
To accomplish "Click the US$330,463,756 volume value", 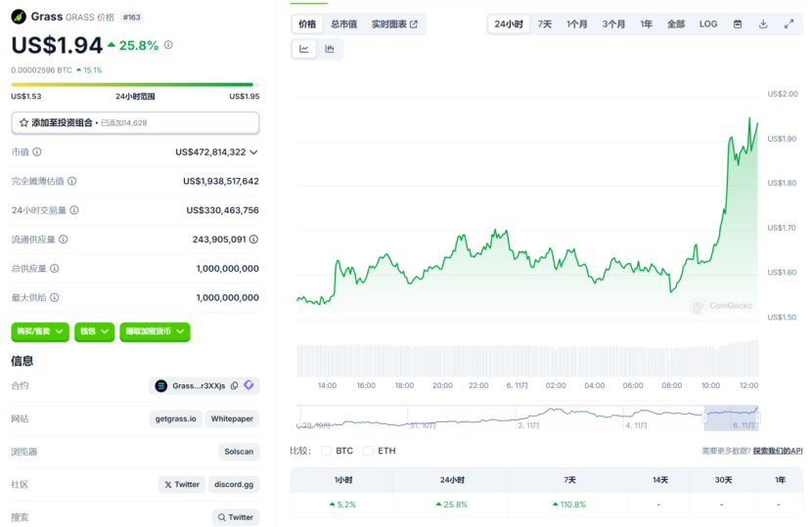I will pos(223,210).
